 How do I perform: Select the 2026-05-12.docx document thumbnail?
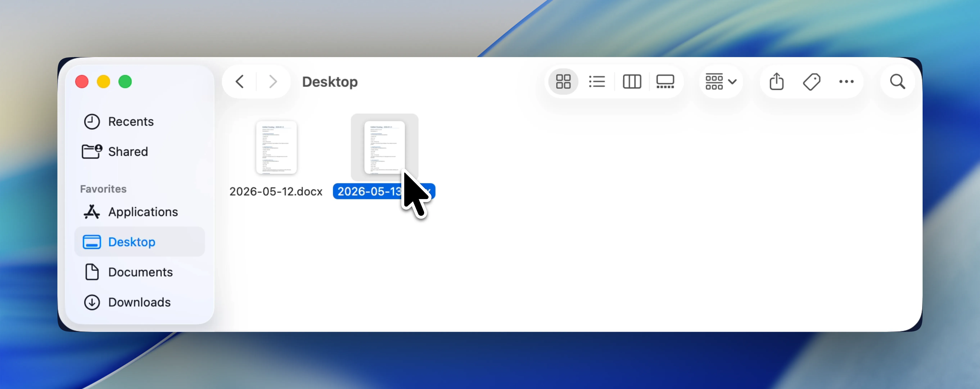coord(277,147)
